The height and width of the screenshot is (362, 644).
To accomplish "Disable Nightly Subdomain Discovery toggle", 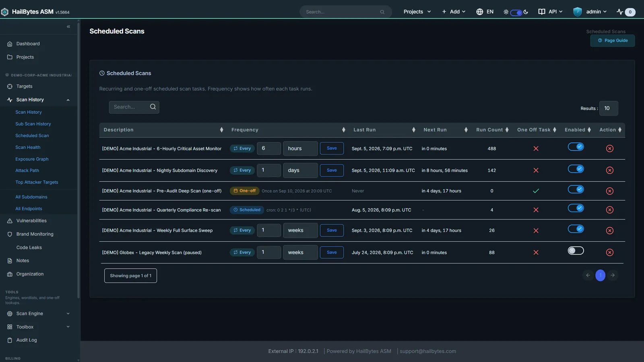I will [x=576, y=169].
